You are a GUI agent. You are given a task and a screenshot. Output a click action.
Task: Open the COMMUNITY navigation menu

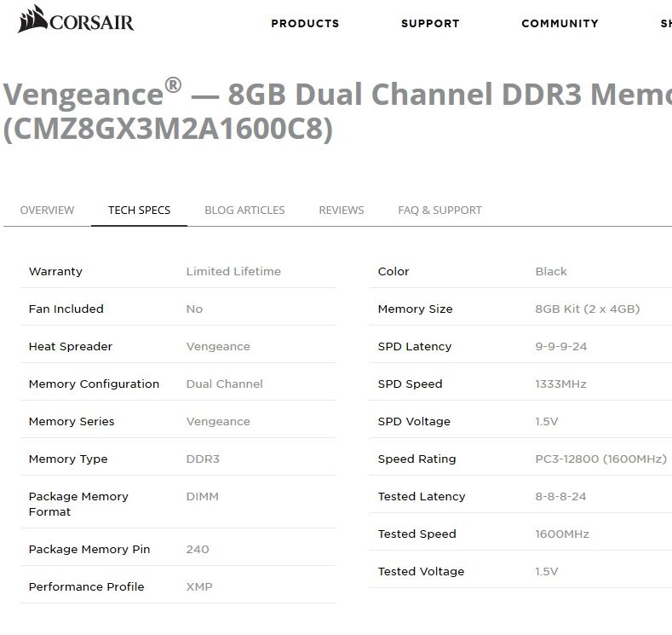pos(560,23)
